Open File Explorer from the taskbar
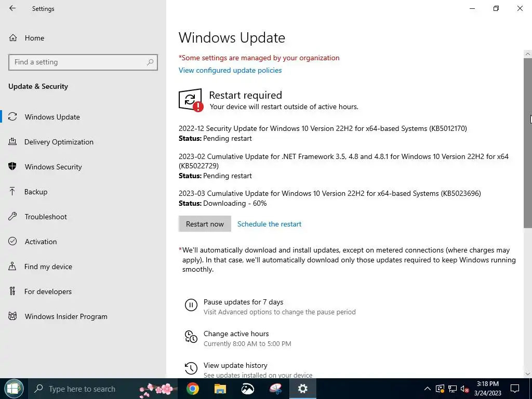Screen dimensions: 532x399 point(220,389)
